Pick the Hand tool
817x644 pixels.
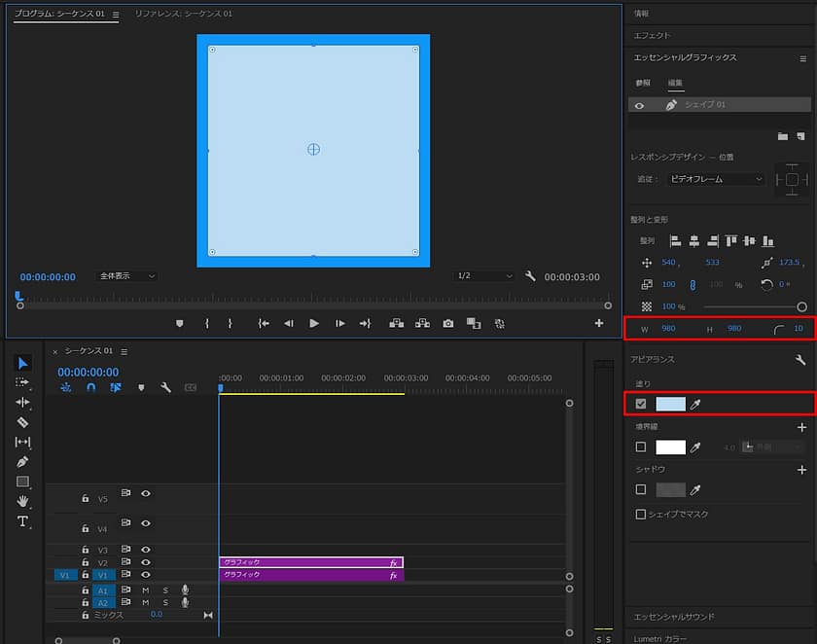[x=23, y=501]
